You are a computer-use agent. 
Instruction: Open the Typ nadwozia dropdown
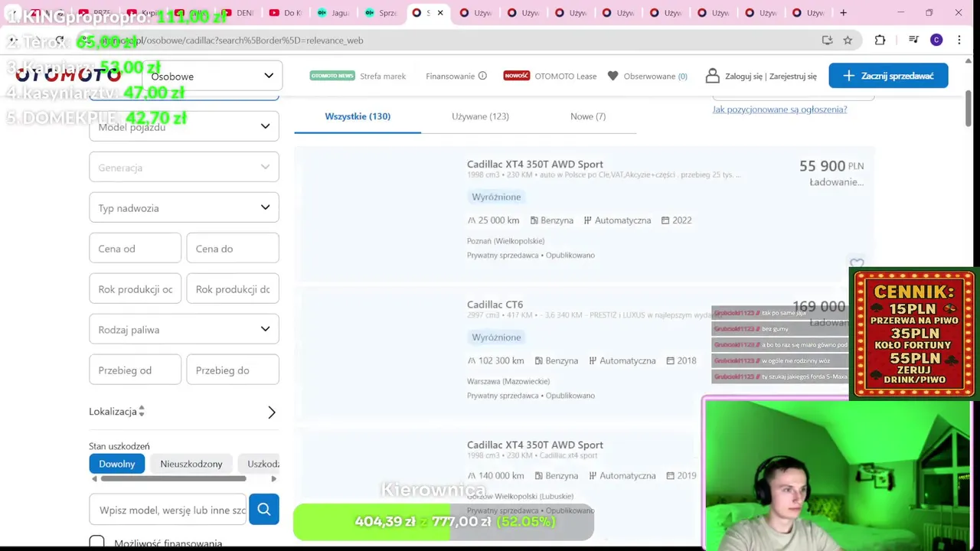tap(184, 207)
